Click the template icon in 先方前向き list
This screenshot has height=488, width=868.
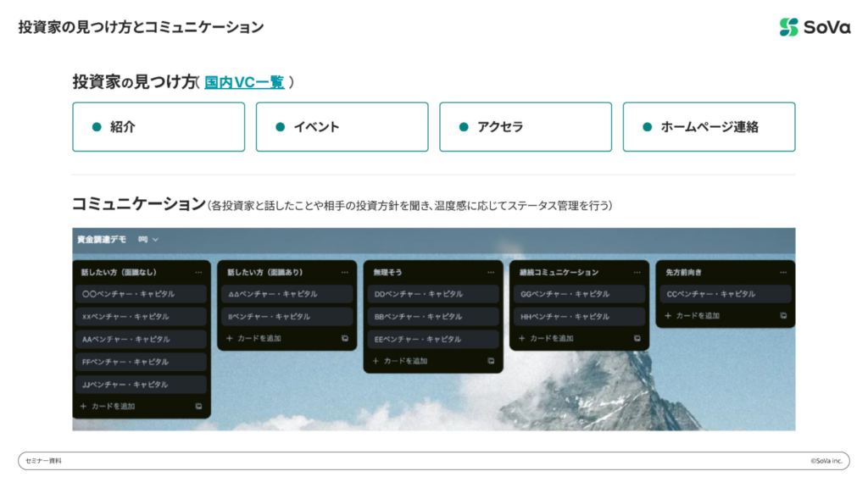pos(783,316)
